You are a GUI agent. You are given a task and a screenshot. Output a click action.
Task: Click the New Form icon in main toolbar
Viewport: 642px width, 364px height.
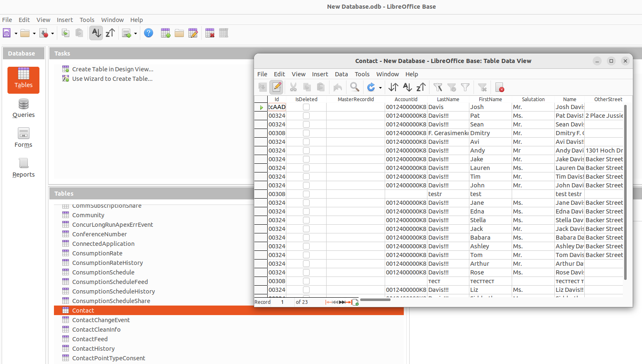coord(127,33)
